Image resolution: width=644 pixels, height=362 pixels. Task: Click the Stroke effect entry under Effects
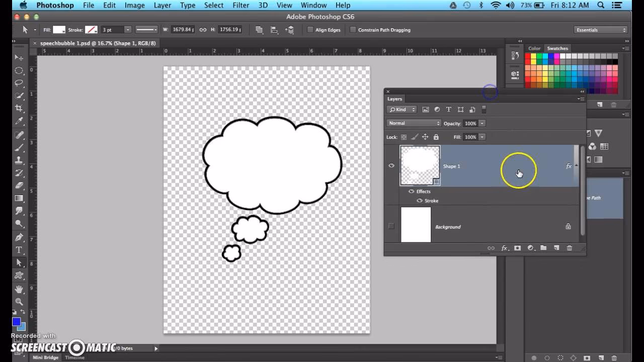tap(431, 201)
